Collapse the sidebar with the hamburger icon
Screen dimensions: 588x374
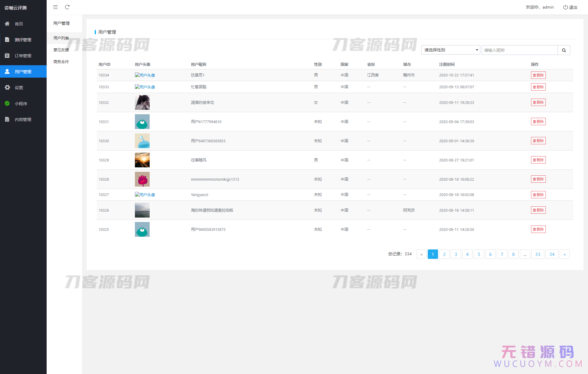point(55,7)
